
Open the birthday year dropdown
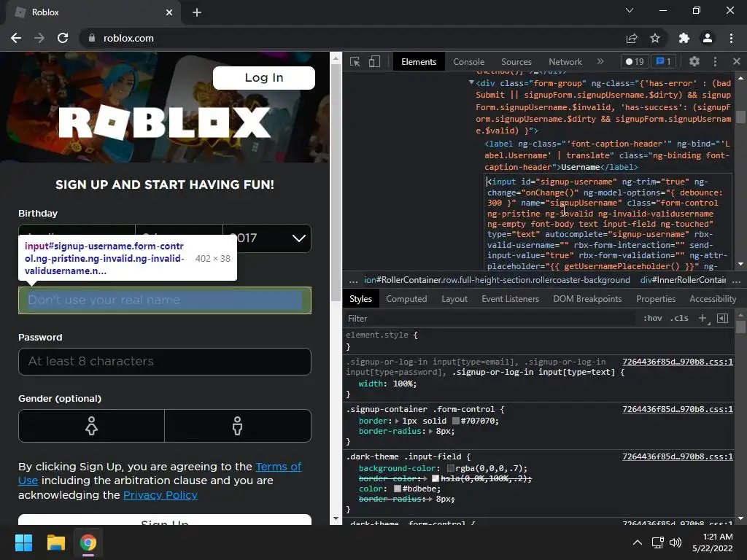coord(267,238)
